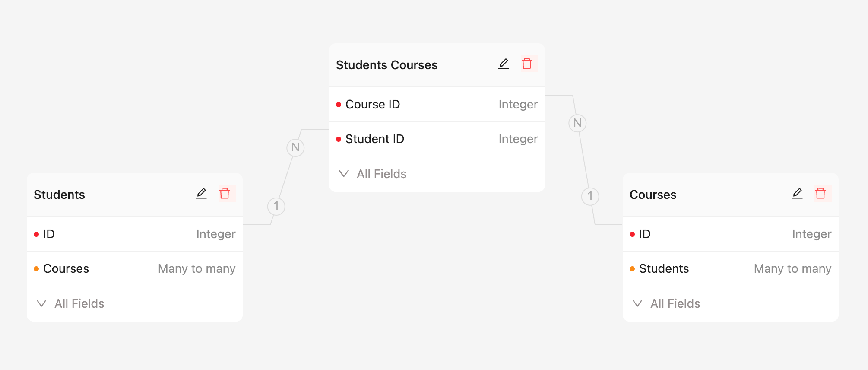Edit the Students Courses table
868x370 pixels.
click(504, 64)
